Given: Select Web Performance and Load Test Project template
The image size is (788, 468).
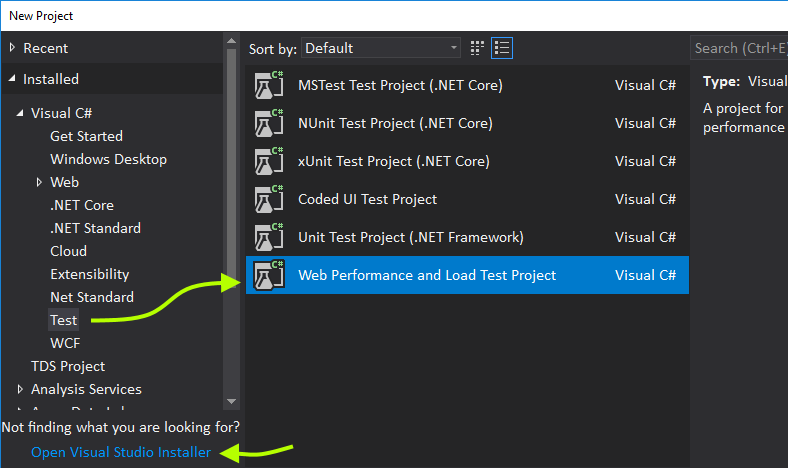Looking at the screenshot, I should point(467,275).
